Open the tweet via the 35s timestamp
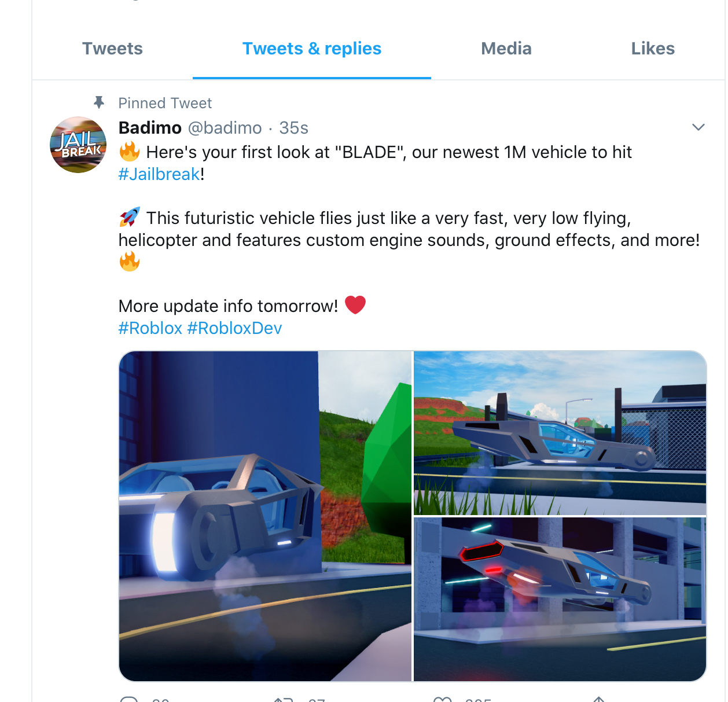This screenshot has width=728, height=702. [x=294, y=128]
